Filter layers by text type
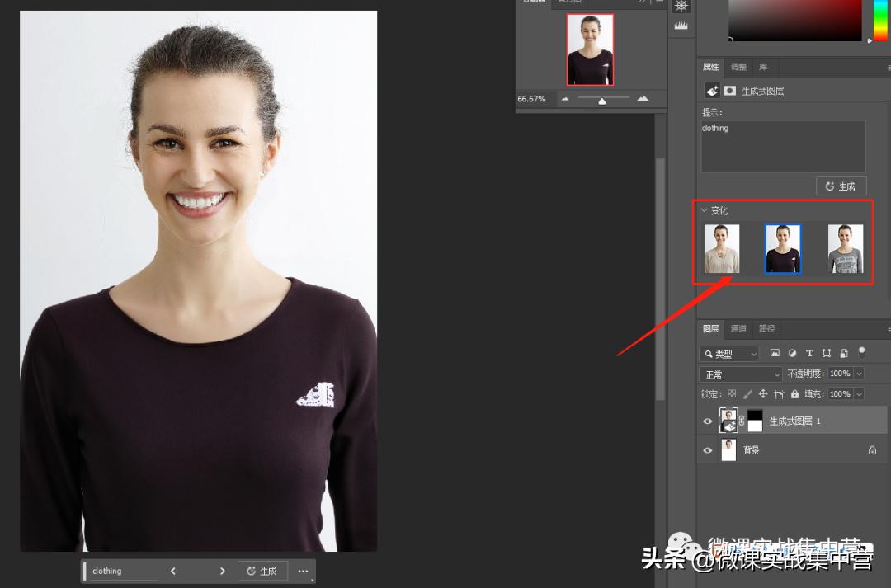Screen dimensions: 891x588 (x=809, y=353)
